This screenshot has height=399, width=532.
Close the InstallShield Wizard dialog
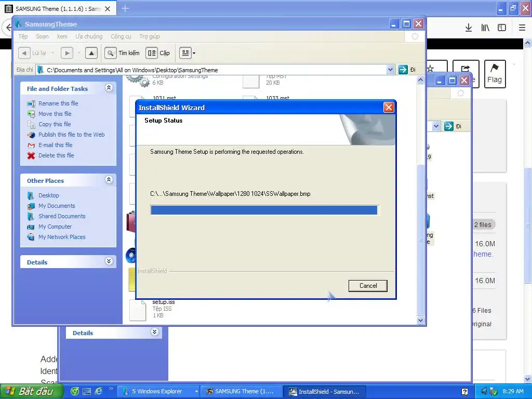pyautogui.click(x=389, y=108)
